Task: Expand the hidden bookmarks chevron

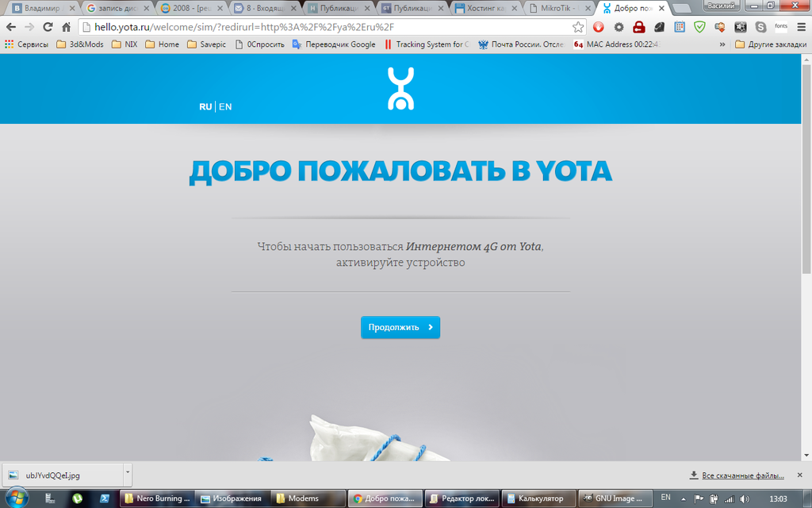Action: pos(722,44)
